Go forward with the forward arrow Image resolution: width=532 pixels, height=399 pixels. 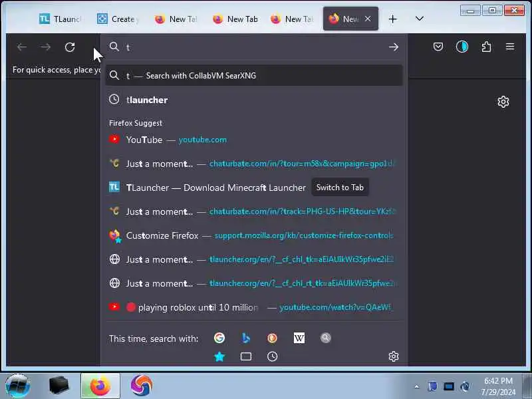(45, 47)
